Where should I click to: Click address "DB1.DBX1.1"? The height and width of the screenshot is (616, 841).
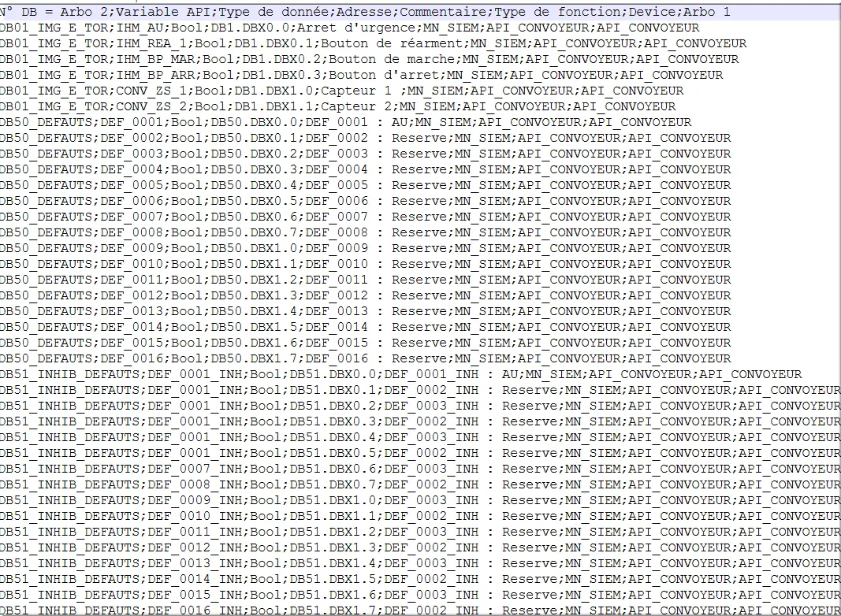click(x=274, y=106)
